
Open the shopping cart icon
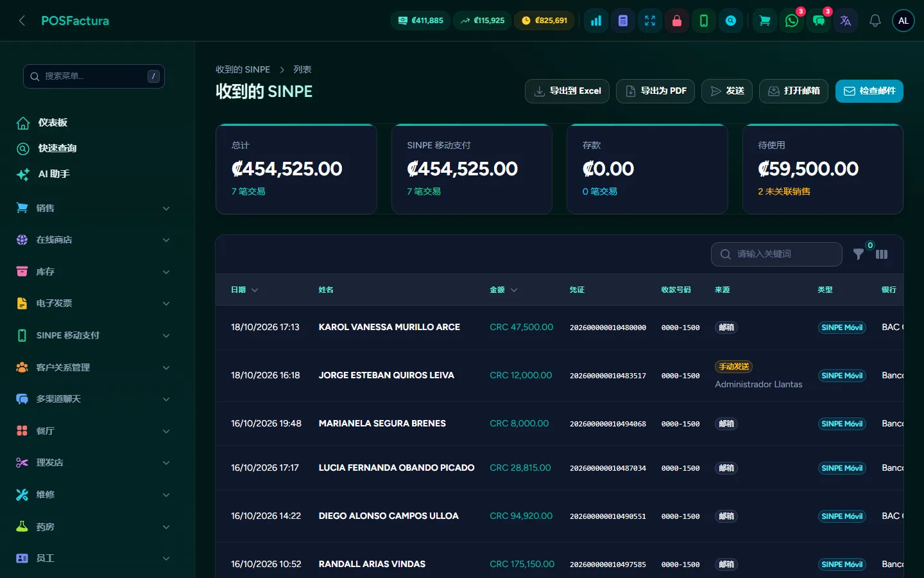point(765,21)
